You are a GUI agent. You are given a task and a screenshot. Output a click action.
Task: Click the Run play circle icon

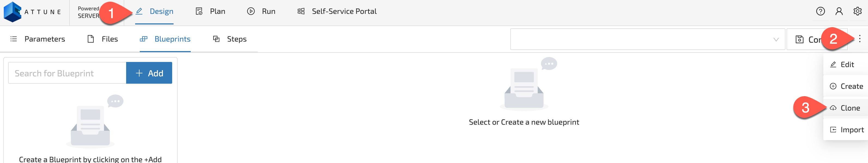pos(251,11)
